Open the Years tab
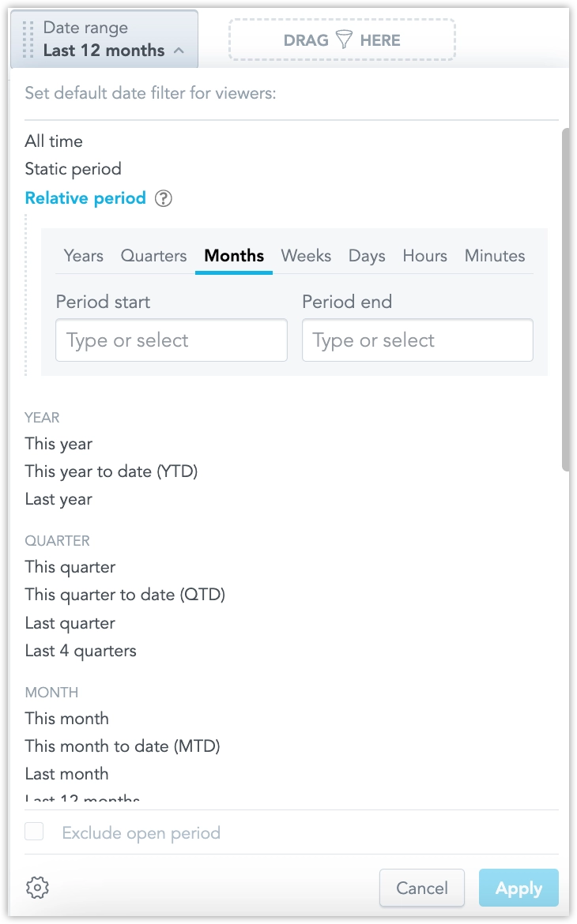The height and width of the screenshot is (924, 577). pos(82,255)
